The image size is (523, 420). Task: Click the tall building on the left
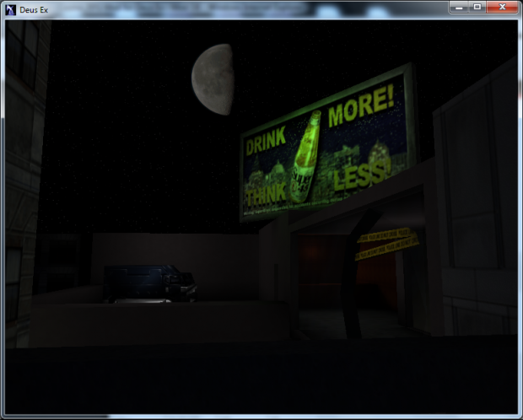point(25,169)
